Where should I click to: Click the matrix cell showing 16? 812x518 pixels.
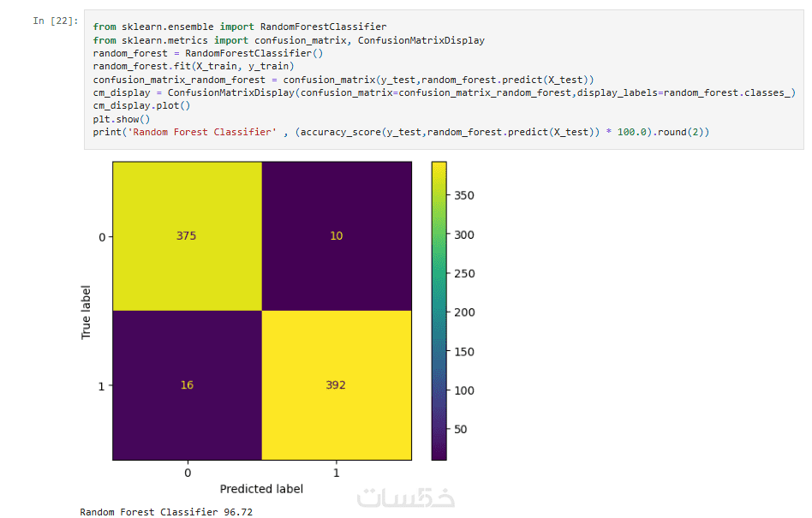click(187, 385)
